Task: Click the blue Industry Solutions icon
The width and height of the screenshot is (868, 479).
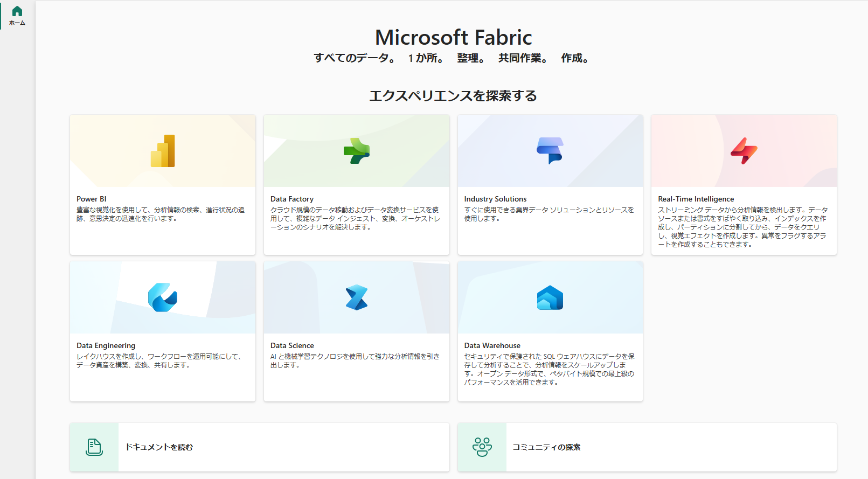Action: (550, 151)
